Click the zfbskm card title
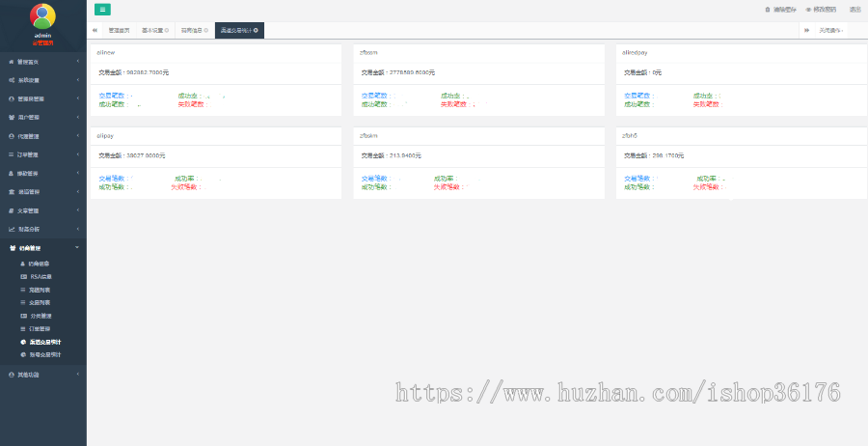 368,136
